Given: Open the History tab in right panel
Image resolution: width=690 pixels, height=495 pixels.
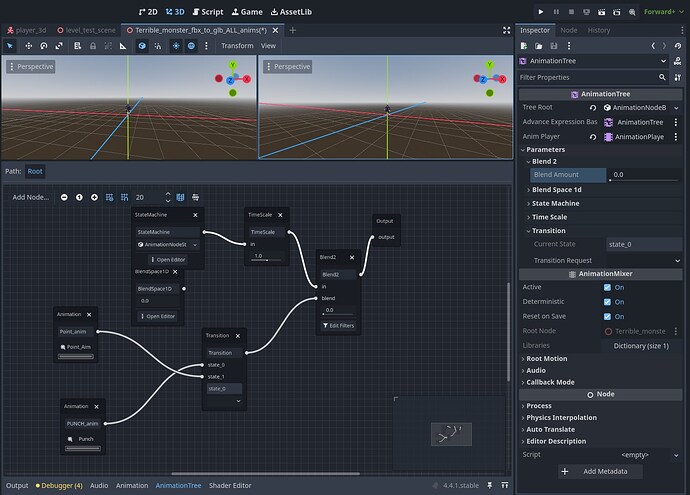Looking at the screenshot, I should point(599,30).
